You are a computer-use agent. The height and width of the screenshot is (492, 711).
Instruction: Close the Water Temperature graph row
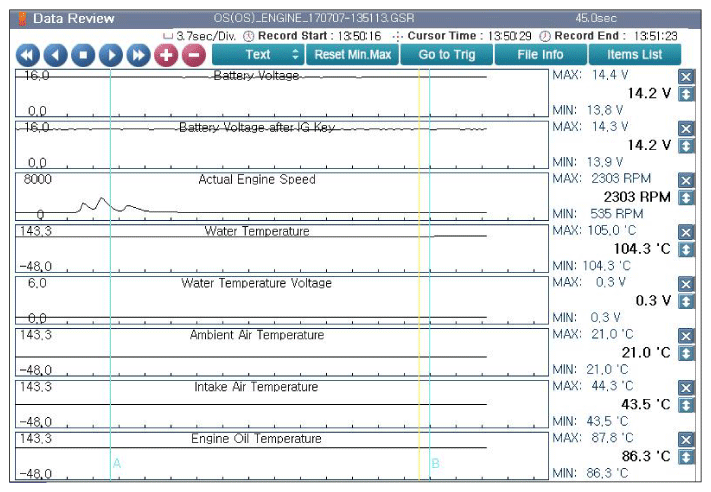pyautogui.click(x=686, y=233)
